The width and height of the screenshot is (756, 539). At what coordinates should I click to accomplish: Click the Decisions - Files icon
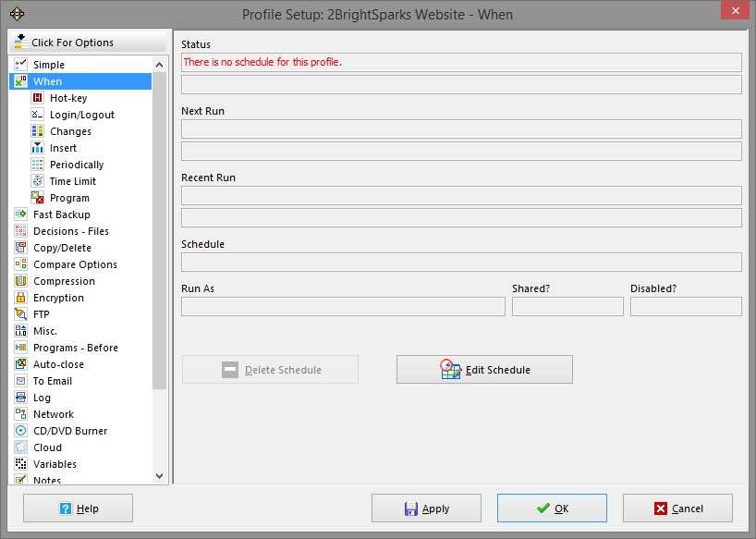pos(20,231)
